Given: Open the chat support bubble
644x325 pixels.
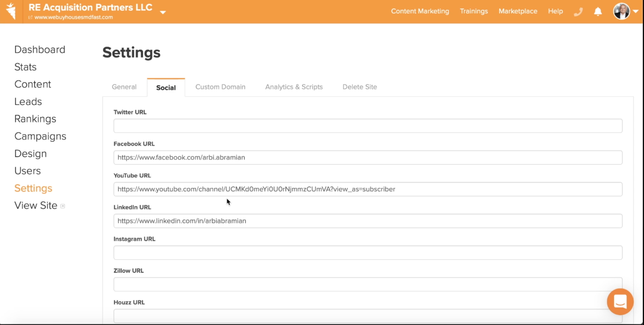Looking at the screenshot, I should (x=620, y=301).
